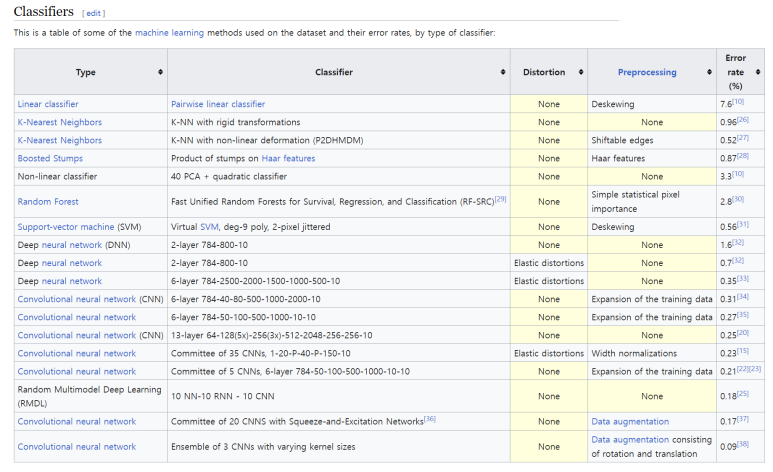Select the 10 NN-10 RNN - 10 CNN cell

point(339,397)
